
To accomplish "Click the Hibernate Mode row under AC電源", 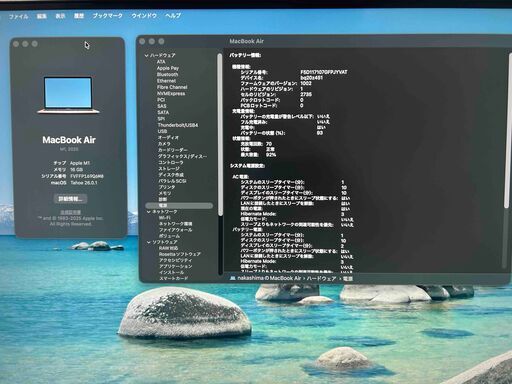I will [x=292, y=214].
